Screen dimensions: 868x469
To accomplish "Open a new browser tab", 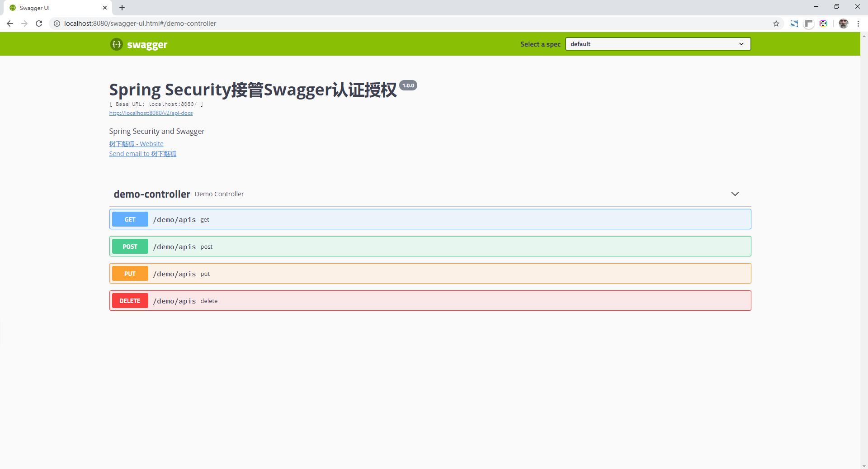I will point(122,8).
